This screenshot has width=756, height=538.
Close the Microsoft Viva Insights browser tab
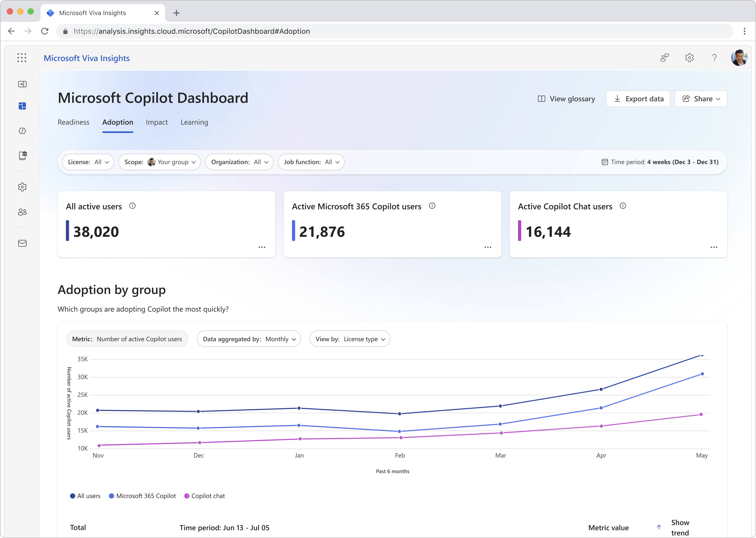pos(157,13)
